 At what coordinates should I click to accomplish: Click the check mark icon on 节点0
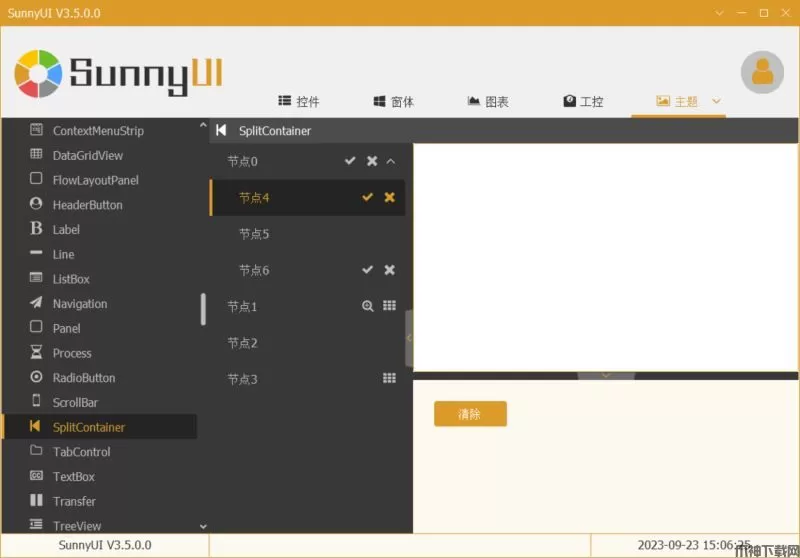click(350, 161)
